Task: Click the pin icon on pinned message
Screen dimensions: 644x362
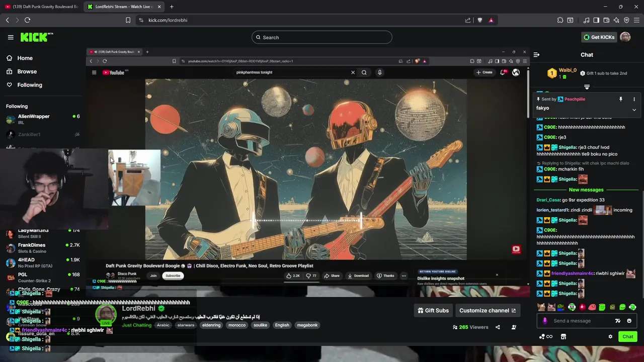Action: 621,99
